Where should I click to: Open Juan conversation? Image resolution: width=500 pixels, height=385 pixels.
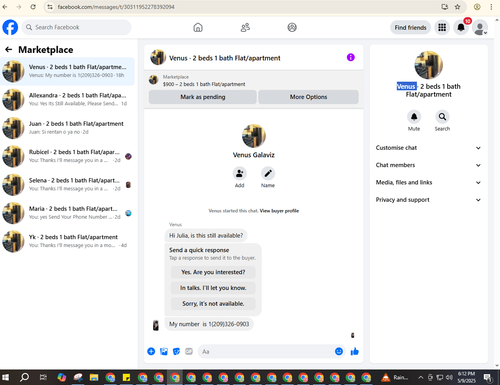[67, 128]
